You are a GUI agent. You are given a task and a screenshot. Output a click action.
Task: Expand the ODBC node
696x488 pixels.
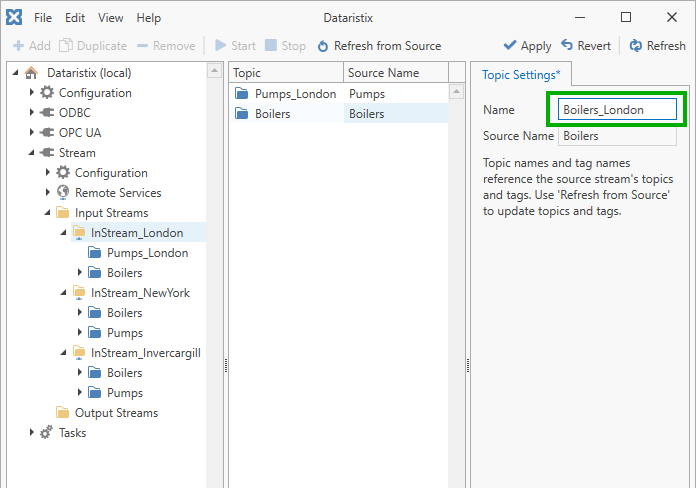(x=31, y=112)
